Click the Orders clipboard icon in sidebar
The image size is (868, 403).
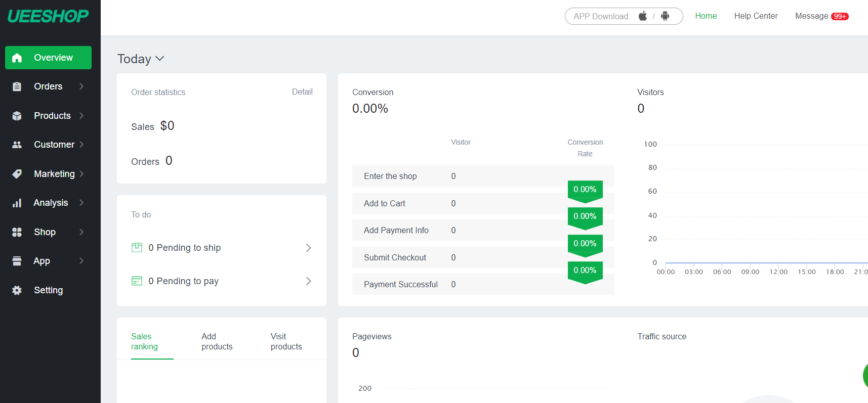[x=17, y=86]
